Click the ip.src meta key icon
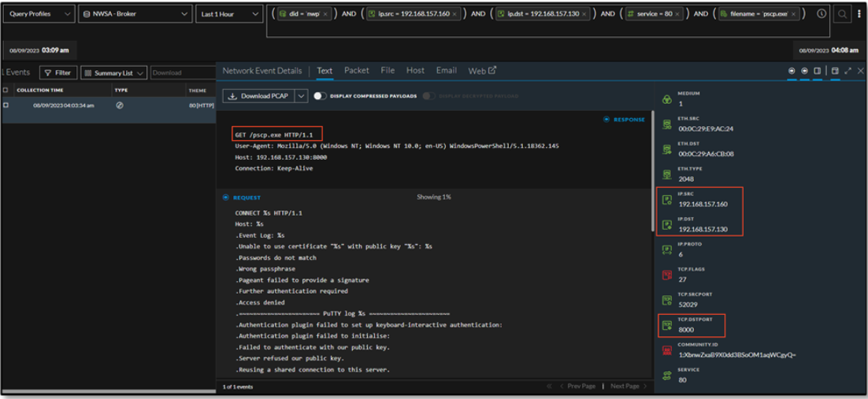This screenshot has width=868, height=399. click(x=666, y=200)
